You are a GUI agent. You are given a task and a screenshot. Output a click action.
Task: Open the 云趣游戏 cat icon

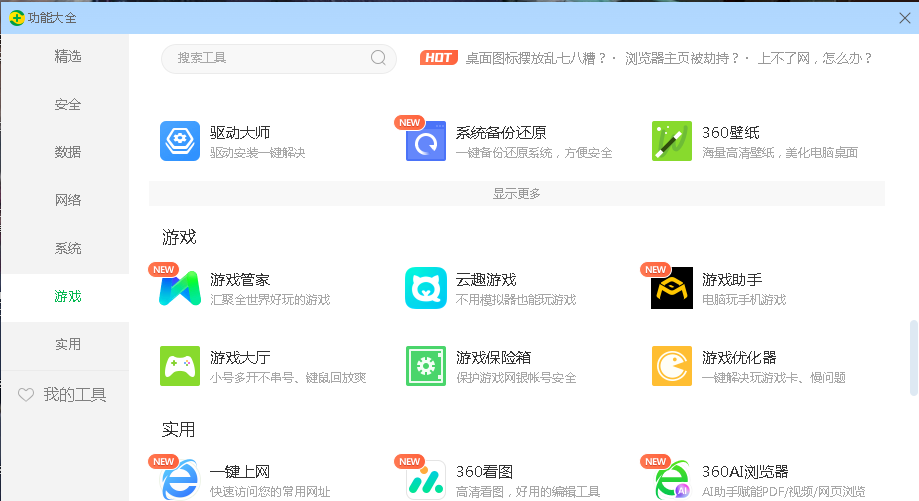[426, 288]
